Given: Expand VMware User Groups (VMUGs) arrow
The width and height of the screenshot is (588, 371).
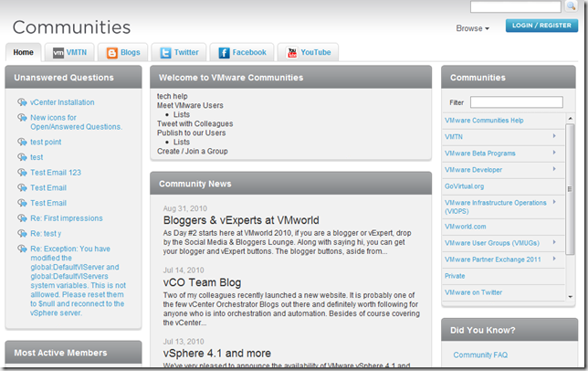Looking at the screenshot, I should pos(554,242).
